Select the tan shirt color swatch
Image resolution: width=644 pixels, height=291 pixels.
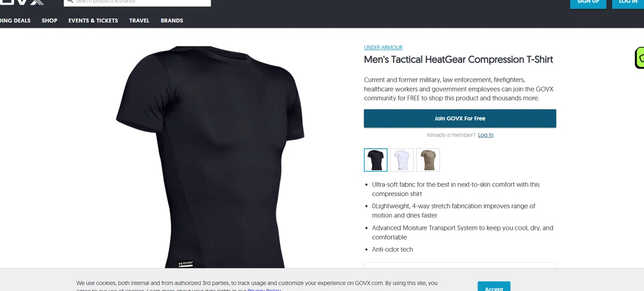428,160
